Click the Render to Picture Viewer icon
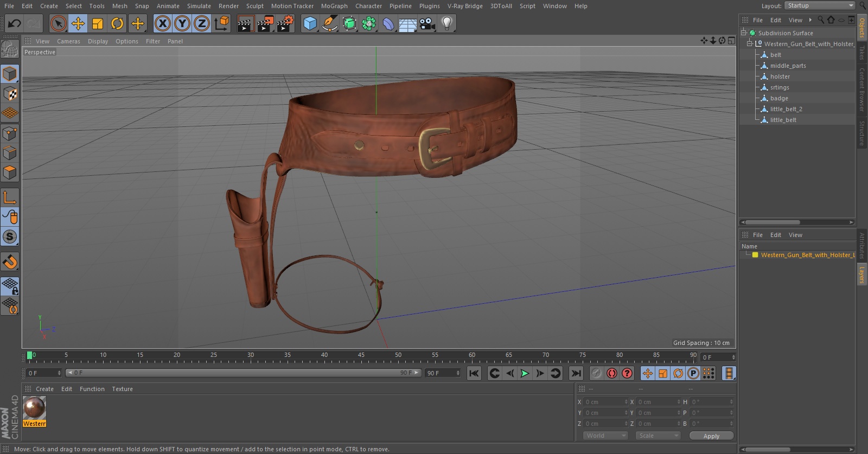 (265, 23)
